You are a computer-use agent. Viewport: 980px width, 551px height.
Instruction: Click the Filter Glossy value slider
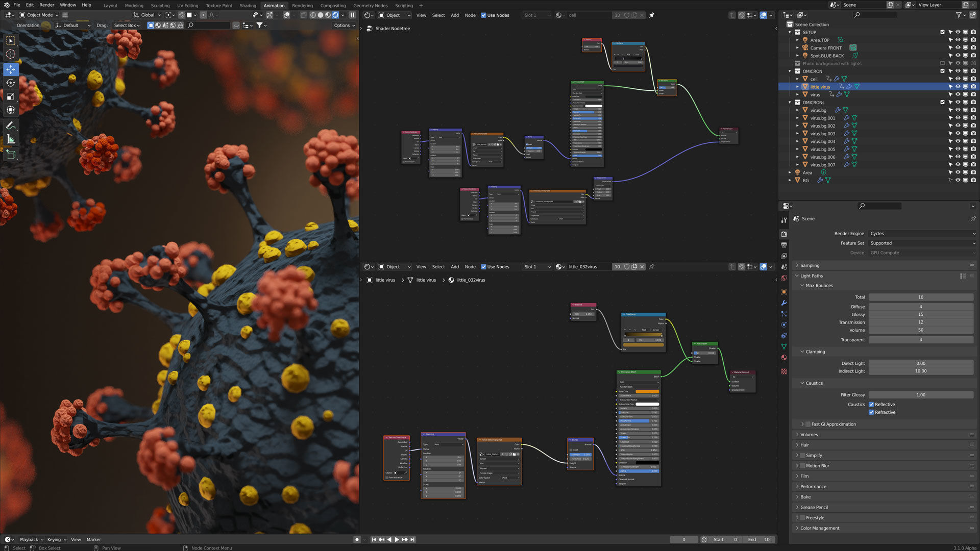click(921, 395)
